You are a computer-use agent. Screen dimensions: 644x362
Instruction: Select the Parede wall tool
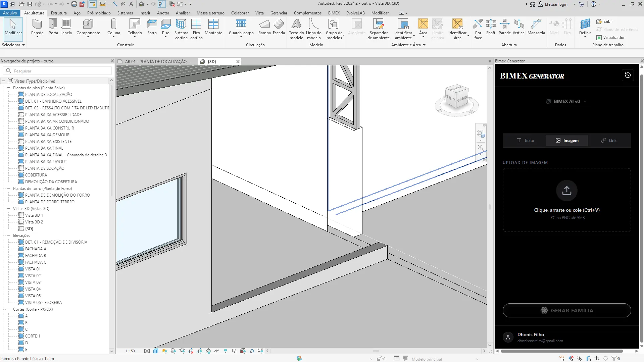(x=37, y=27)
